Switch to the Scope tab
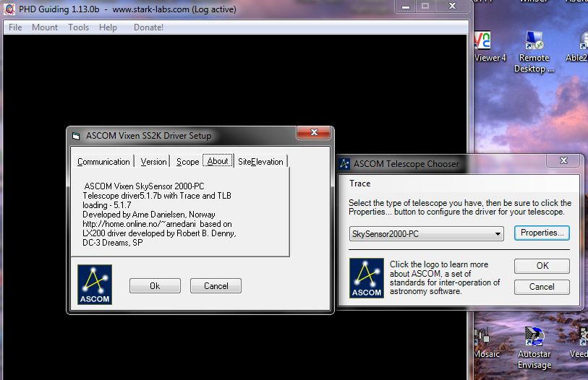Viewport: 588px width, 380px height. pos(187,162)
